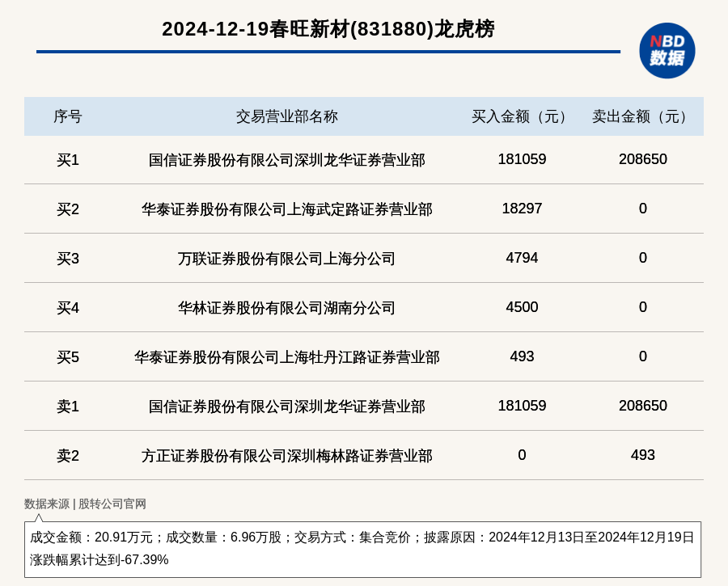Click 华泰证券股份有限公司上海牡丹江路证券营业部

pos(287,357)
